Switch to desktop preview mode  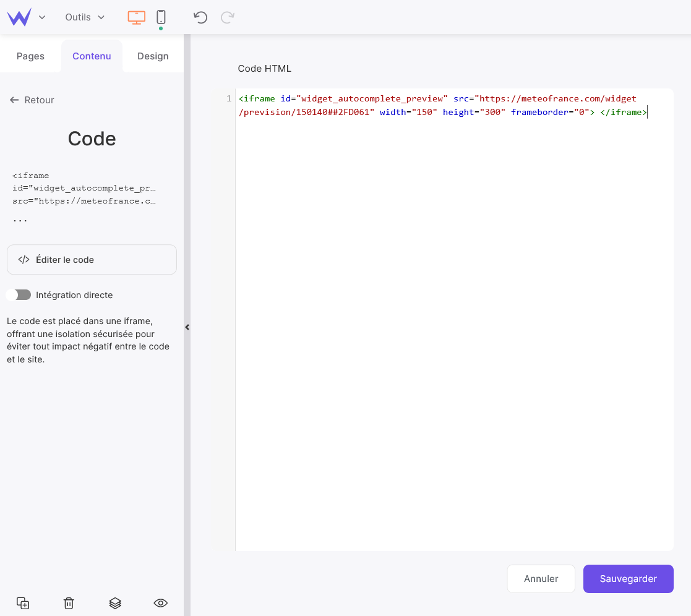pyautogui.click(x=136, y=17)
